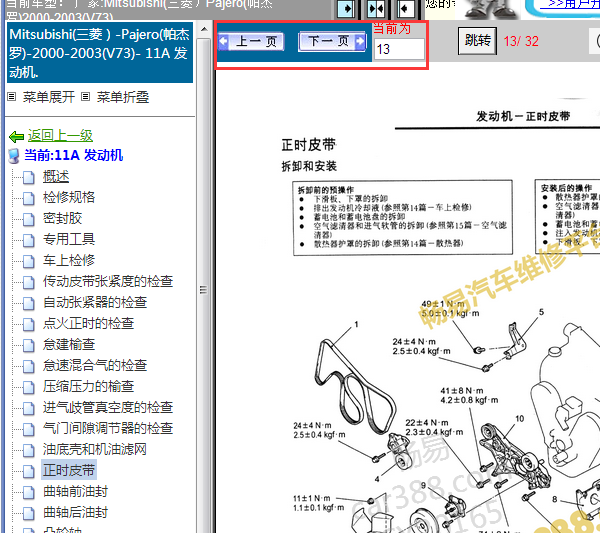This screenshot has width=600, height=533.
Task: Click the 拆卸和安装 subheading
Action: click(x=309, y=166)
